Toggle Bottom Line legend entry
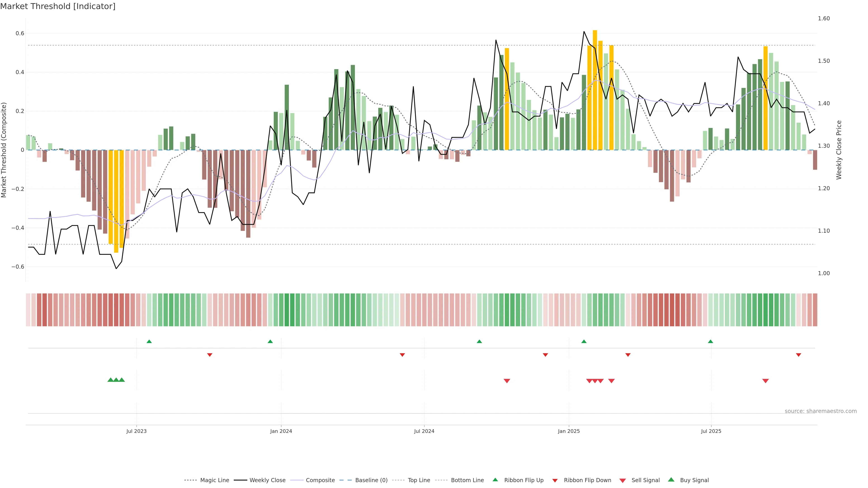Image resolution: width=868 pixels, height=488 pixels. (x=467, y=480)
